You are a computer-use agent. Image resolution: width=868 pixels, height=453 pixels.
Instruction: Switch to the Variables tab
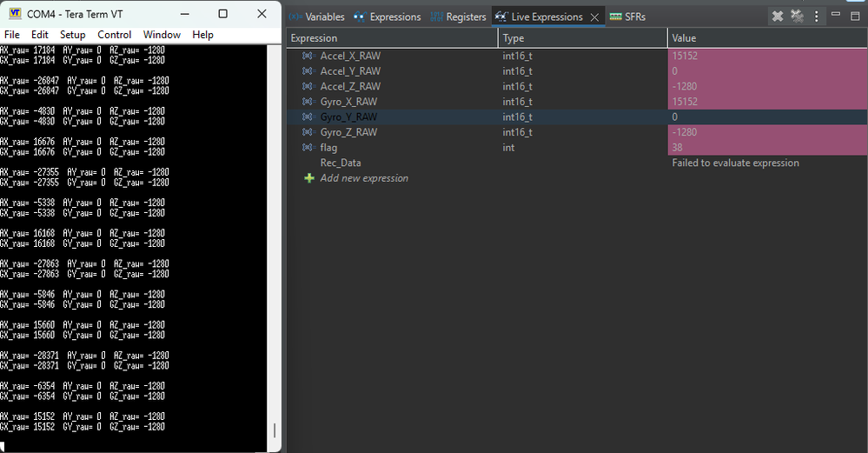[x=316, y=17]
